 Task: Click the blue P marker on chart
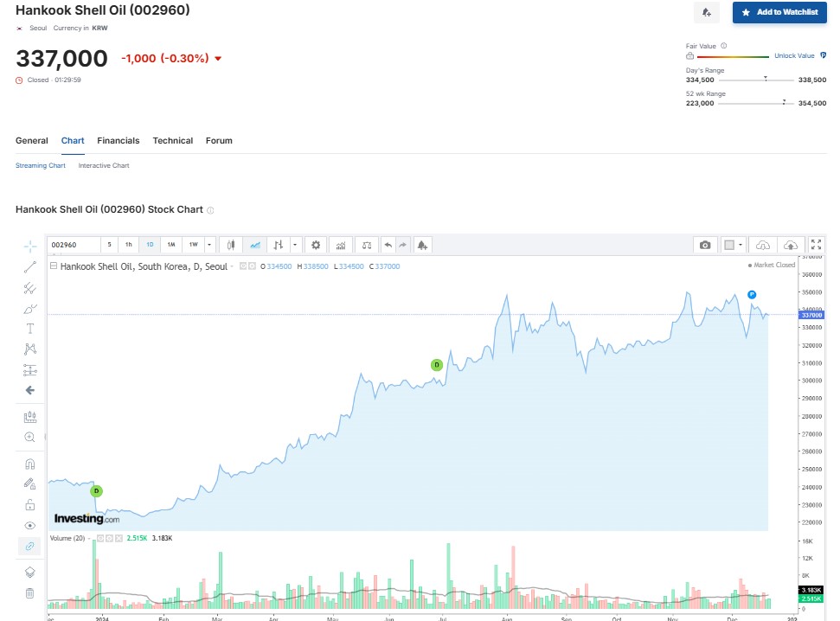point(752,295)
